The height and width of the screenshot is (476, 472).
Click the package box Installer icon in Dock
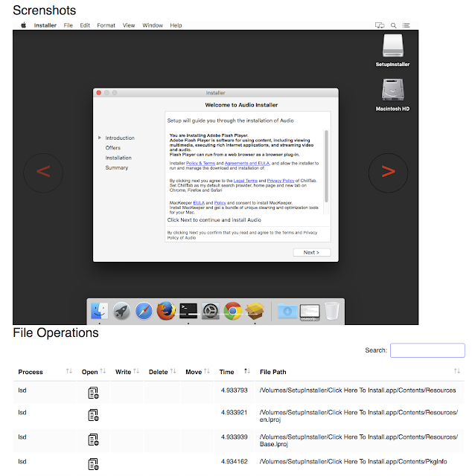tap(255, 311)
